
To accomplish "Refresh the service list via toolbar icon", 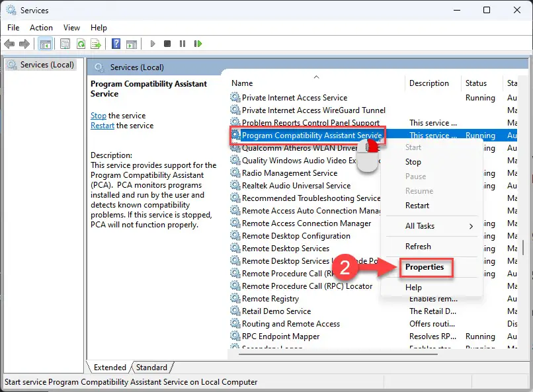I will coord(81,44).
